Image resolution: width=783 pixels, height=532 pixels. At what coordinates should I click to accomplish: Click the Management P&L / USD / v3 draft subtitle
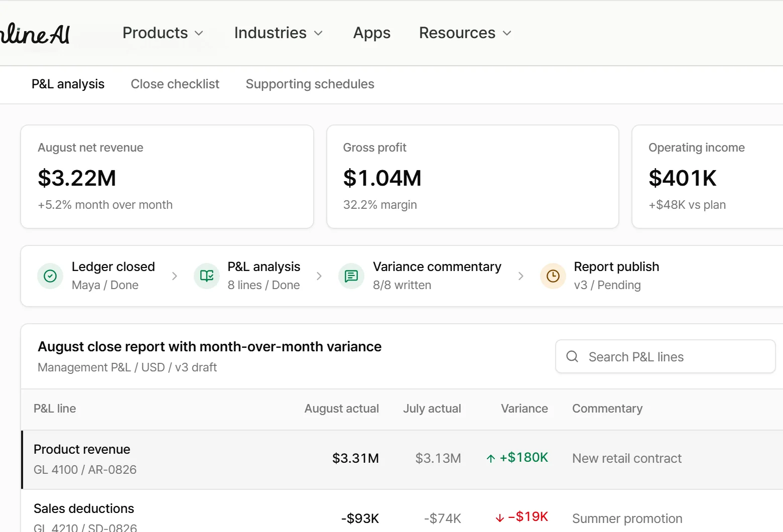[x=127, y=367]
